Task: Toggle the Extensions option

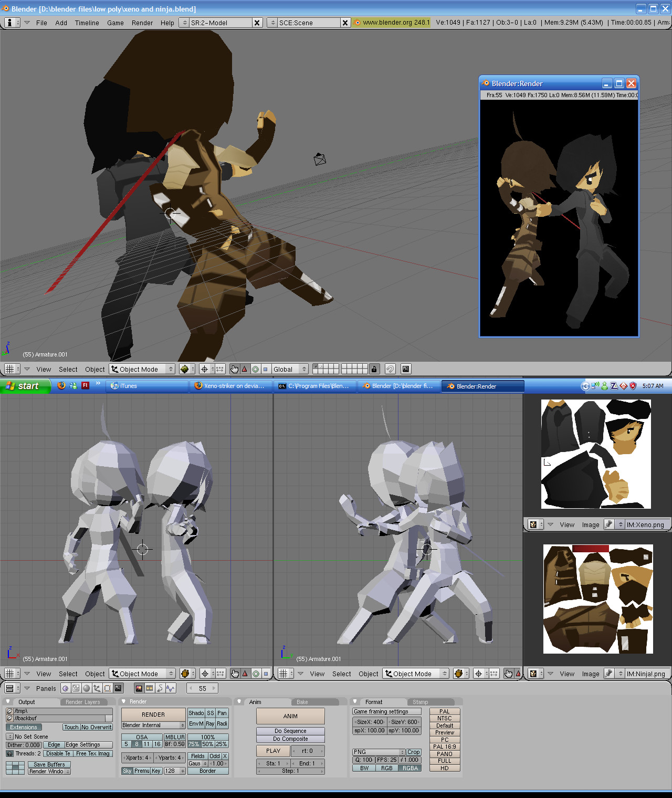Action: tap(24, 728)
